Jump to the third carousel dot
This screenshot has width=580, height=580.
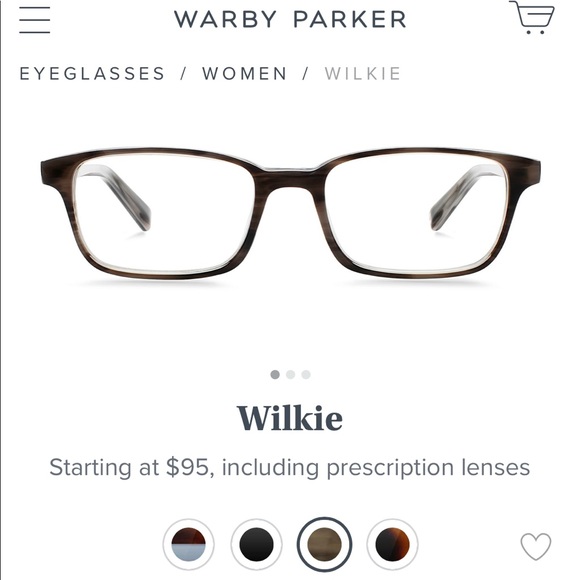click(x=306, y=374)
